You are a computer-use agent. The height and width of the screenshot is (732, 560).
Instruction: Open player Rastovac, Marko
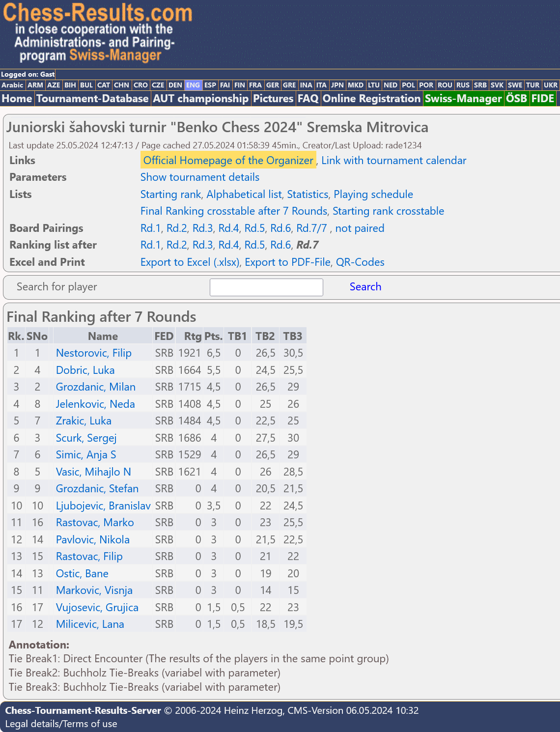coord(95,522)
